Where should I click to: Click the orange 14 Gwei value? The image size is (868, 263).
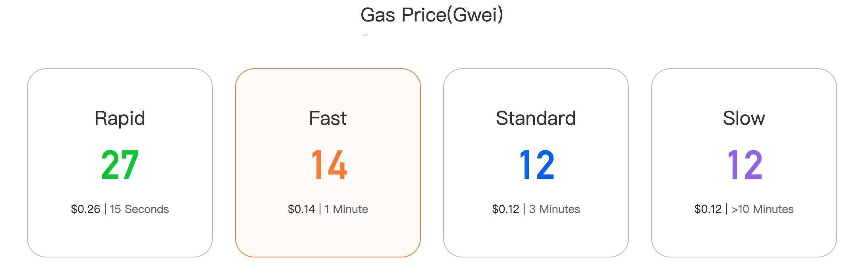tap(329, 164)
